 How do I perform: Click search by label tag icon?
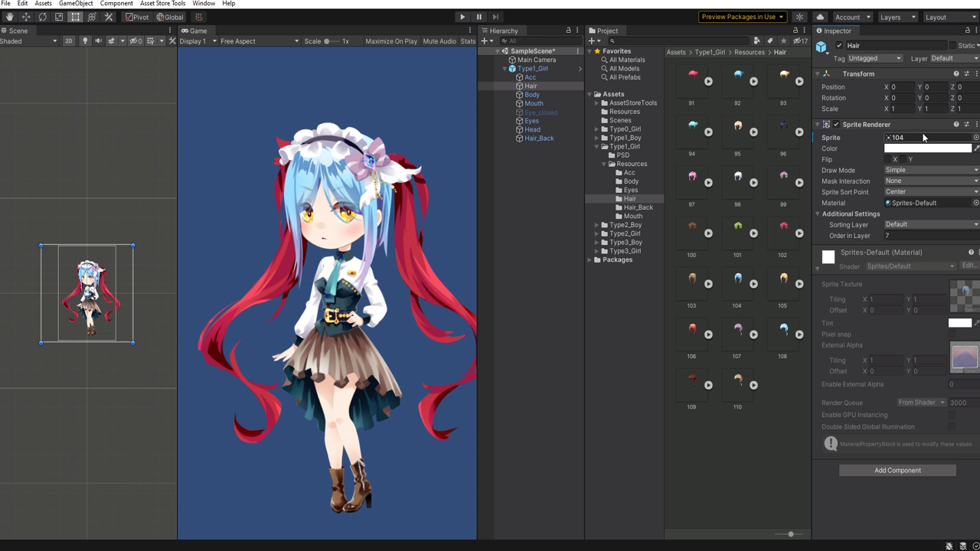(x=770, y=41)
